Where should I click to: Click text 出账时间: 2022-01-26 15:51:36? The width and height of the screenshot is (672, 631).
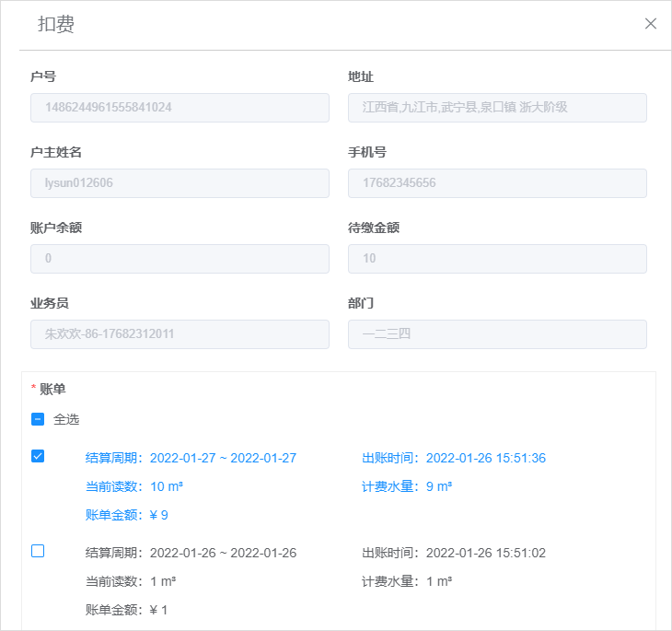pos(454,458)
